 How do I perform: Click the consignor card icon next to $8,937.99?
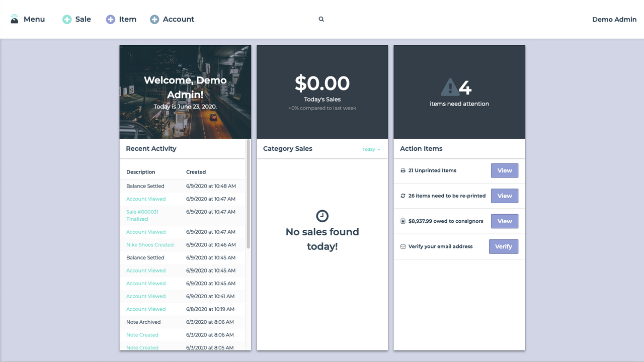[403, 221]
